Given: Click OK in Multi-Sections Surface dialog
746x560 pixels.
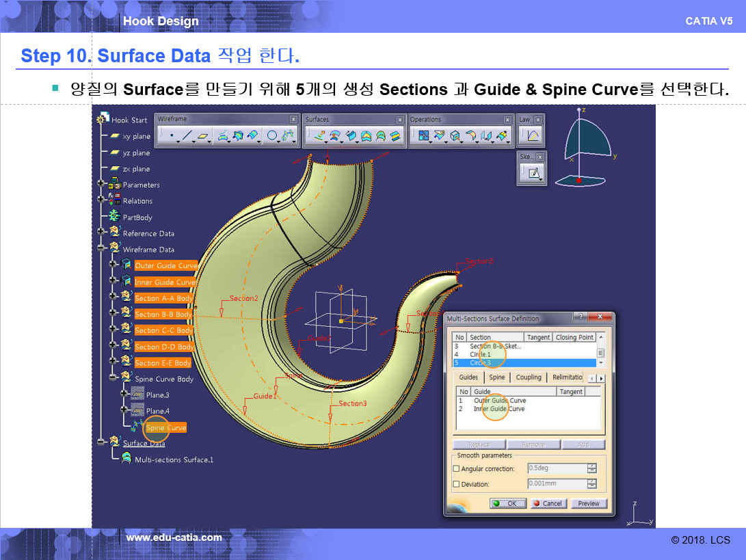Looking at the screenshot, I should tap(507, 503).
